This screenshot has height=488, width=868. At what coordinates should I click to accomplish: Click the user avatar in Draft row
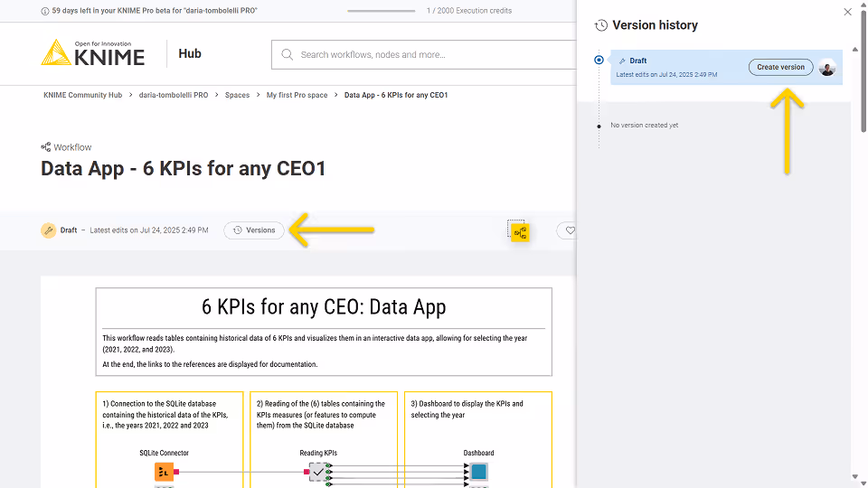[827, 68]
